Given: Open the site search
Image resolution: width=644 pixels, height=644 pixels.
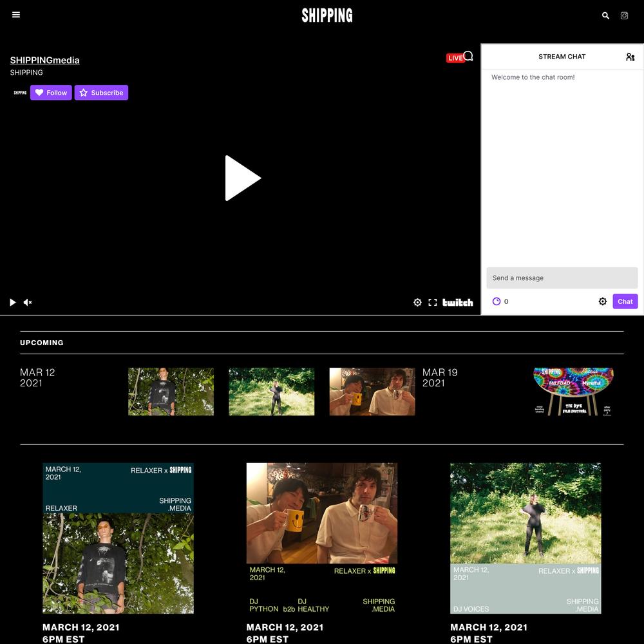Looking at the screenshot, I should 605,15.
